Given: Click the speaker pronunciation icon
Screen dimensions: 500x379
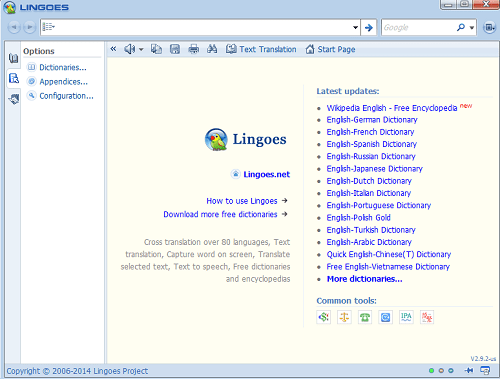Looking at the screenshot, I should [x=129, y=49].
